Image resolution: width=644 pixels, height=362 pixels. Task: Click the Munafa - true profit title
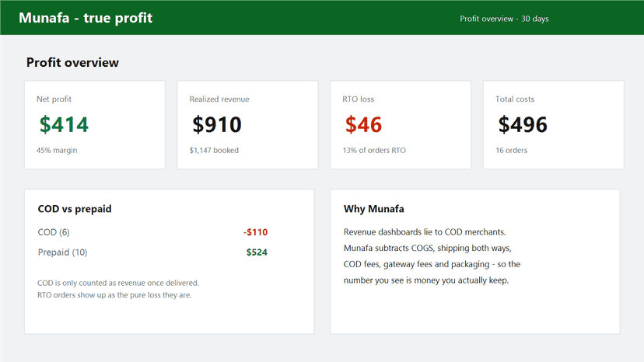coord(86,18)
